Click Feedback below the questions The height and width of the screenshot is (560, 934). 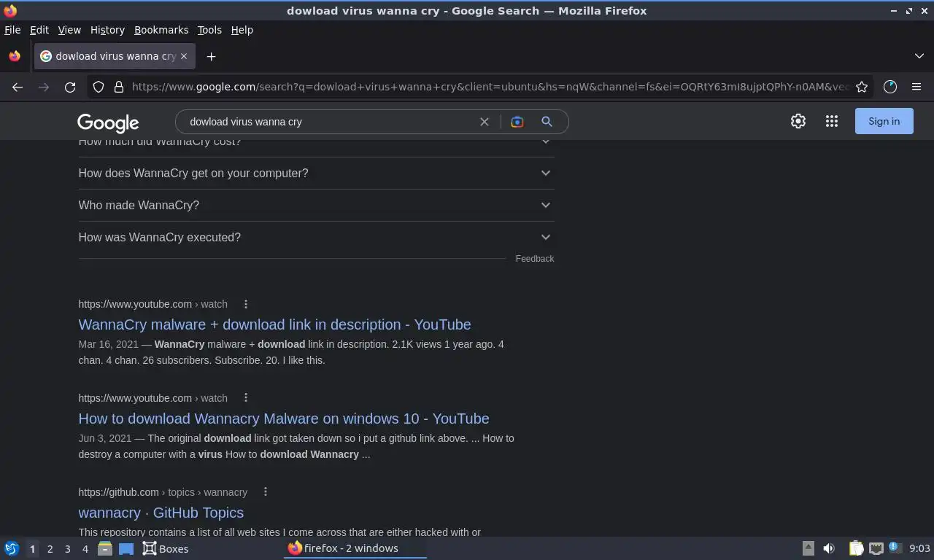click(535, 259)
